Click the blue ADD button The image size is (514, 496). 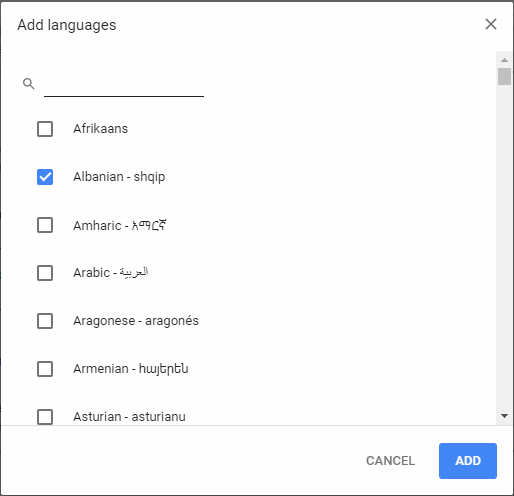tap(468, 461)
